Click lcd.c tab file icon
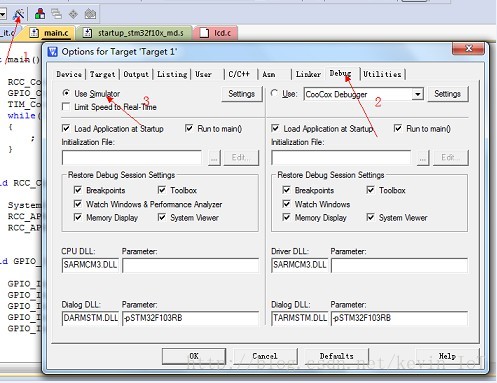 [x=204, y=33]
